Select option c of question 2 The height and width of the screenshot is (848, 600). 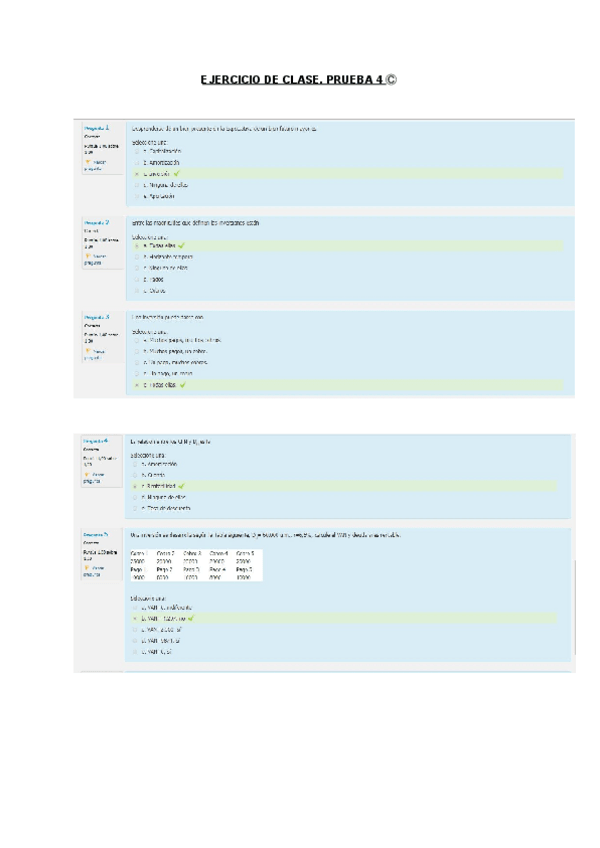[137, 268]
